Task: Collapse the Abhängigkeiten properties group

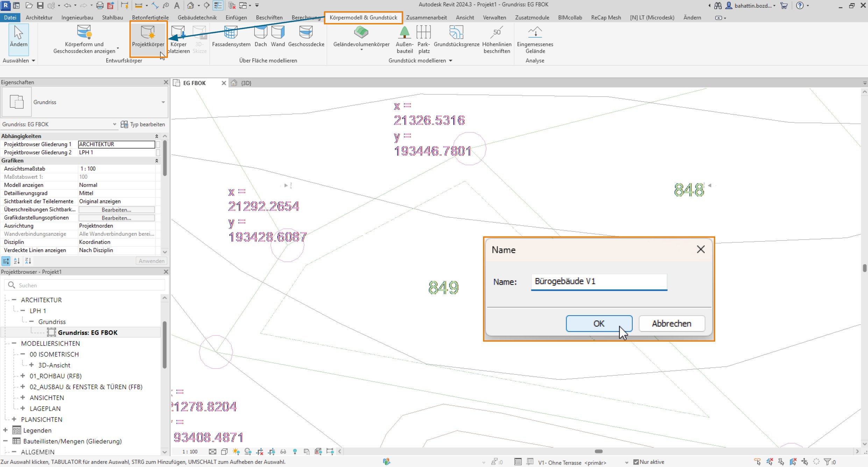Action: [x=157, y=136]
